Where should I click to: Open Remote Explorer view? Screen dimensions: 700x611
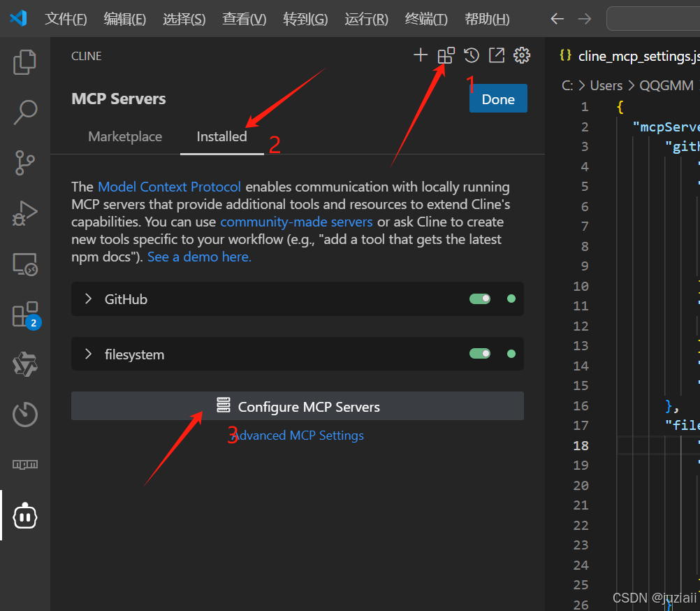pyautogui.click(x=24, y=264)
